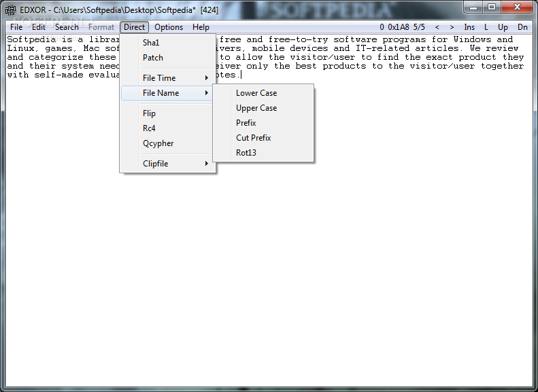Open the File menu

pyautogui.click(x=16, y=27)
